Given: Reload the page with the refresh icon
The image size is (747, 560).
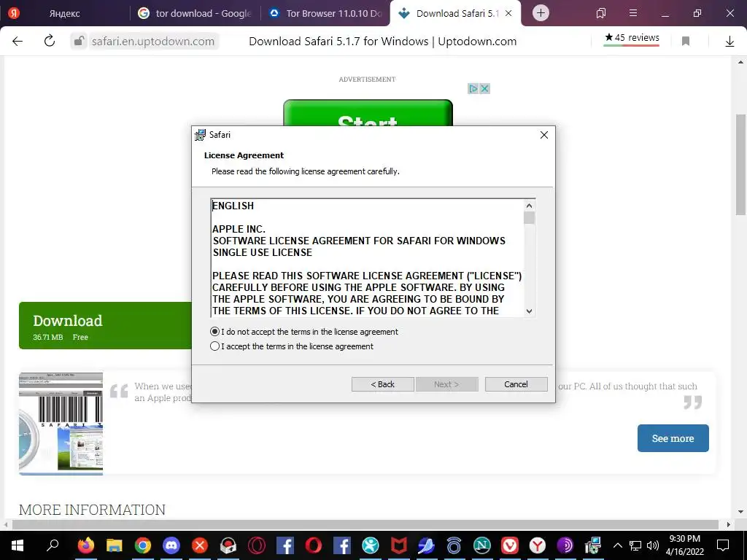Looking at the screenshot, I should pos(49,41).
